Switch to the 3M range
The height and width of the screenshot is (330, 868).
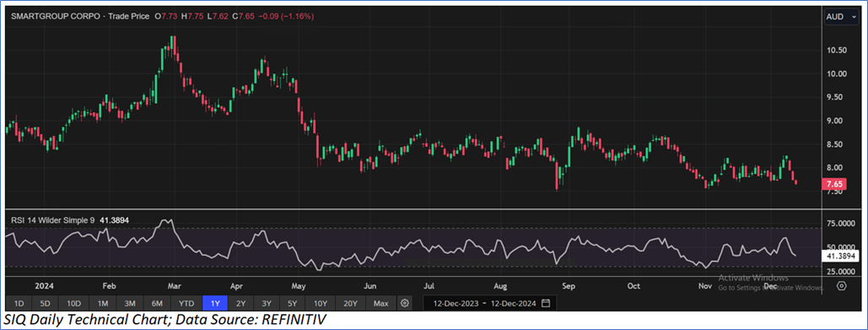(130, 304)
